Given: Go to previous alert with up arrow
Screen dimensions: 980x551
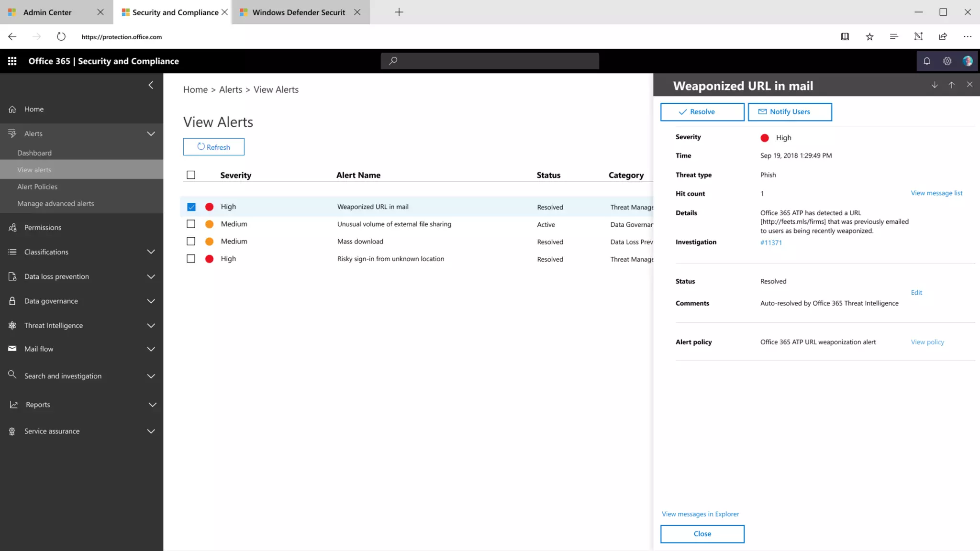Looking at the screenshot, I should pyautogui.click(x=951, y=85).
